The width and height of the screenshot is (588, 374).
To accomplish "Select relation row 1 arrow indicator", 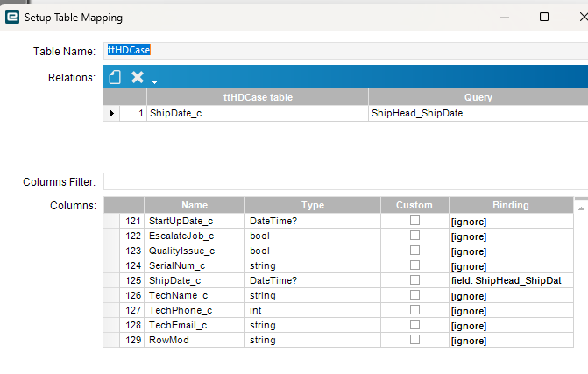I will coord(112,113).
